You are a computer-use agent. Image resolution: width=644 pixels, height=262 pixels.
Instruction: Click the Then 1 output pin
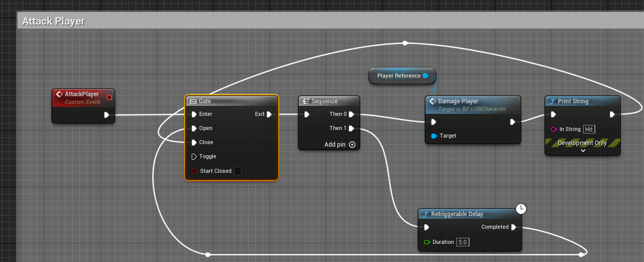coord(351,128)
